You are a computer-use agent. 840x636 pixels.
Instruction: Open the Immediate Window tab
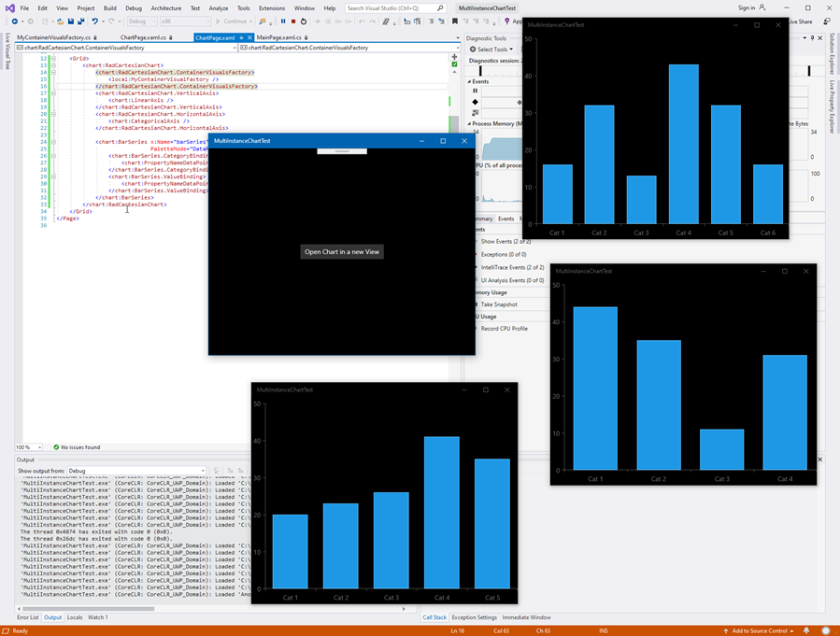(x=527, y=617)
